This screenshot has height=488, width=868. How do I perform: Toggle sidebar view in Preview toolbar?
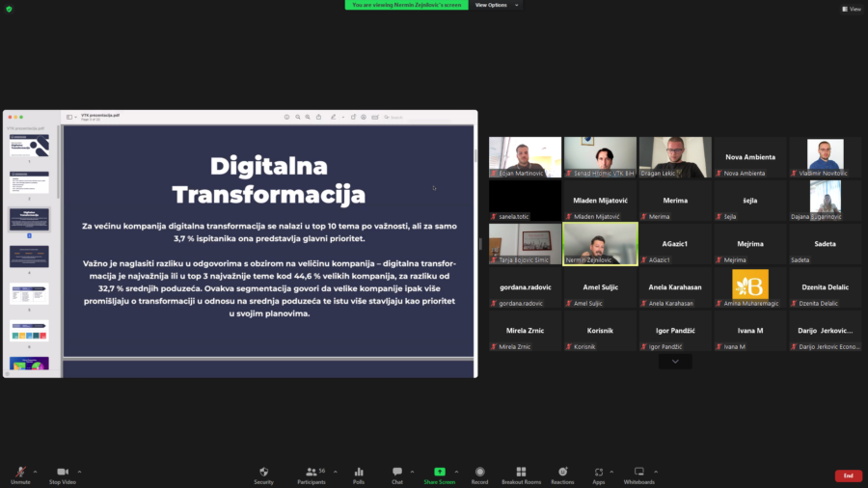(69, 118)
